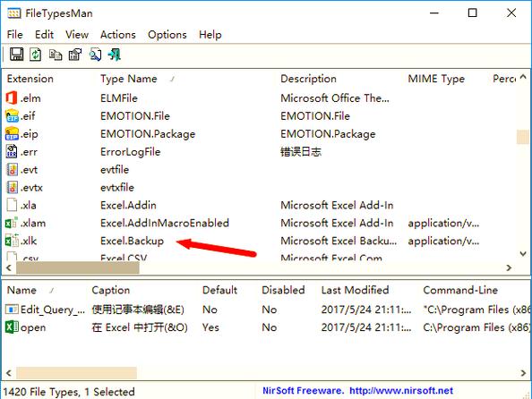Open the Properties toolbar icon
This screenshot has width=532, height=399.
[75, 55]
